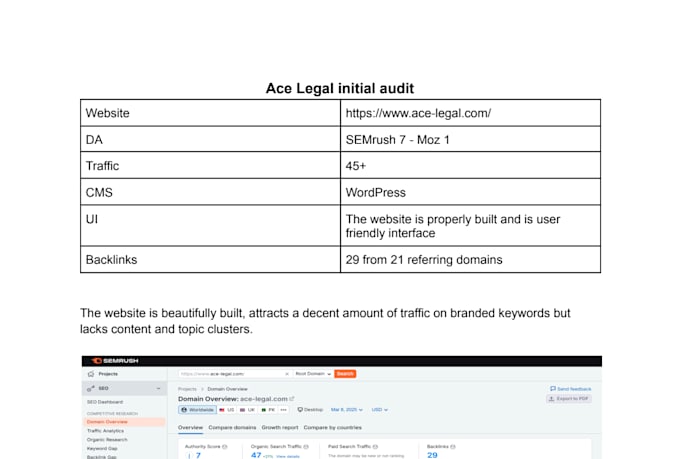Image resolution: width=680 pixels, height=459 pixels.
Task: Click the Backlinks info icon
Action: coord(453,446)
